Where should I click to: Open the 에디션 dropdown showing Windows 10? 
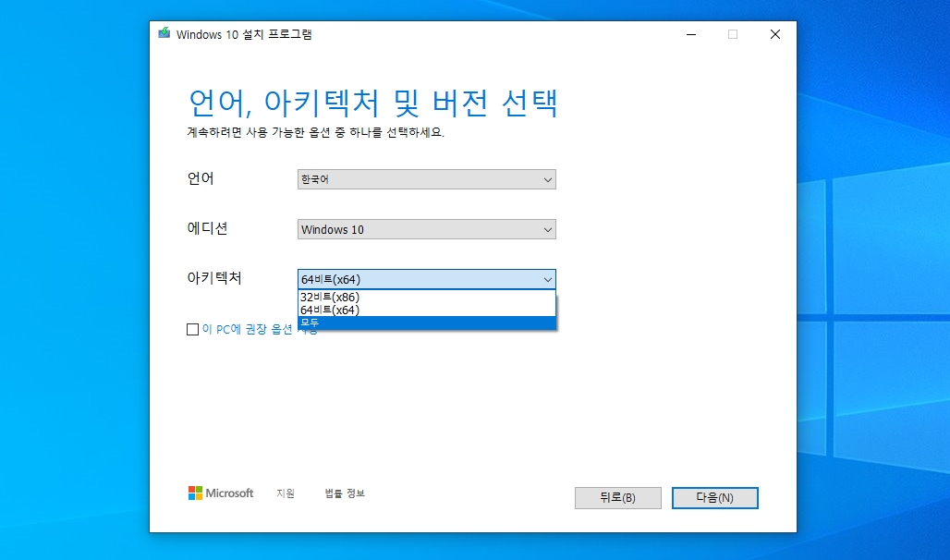[427, 229]
